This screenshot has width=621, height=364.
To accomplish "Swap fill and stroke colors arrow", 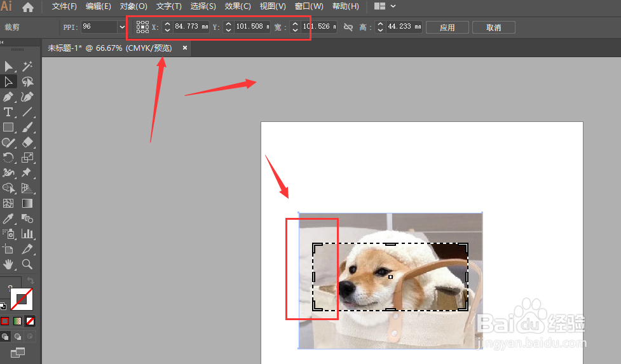I will (x=30, y=281).
